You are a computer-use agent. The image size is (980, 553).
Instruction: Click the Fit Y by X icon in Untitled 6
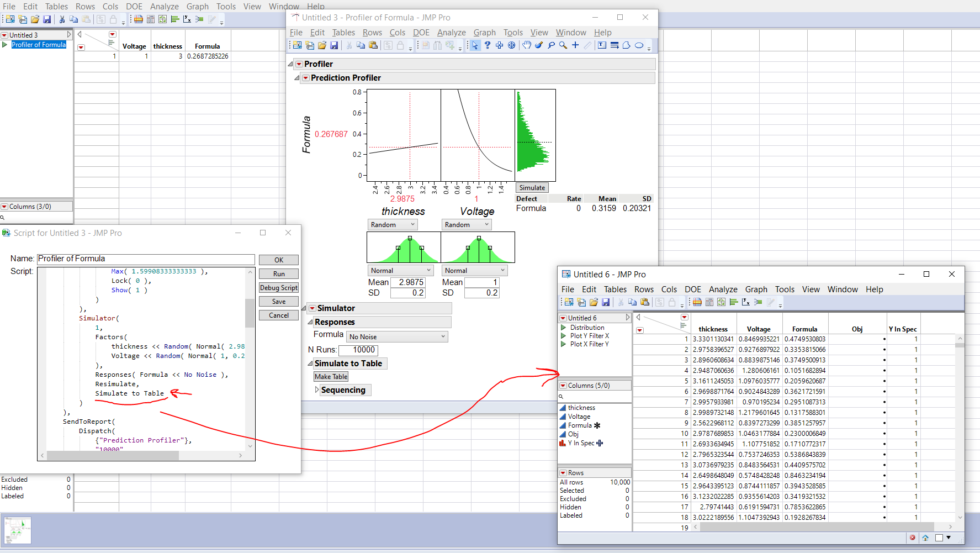(745, 302)
